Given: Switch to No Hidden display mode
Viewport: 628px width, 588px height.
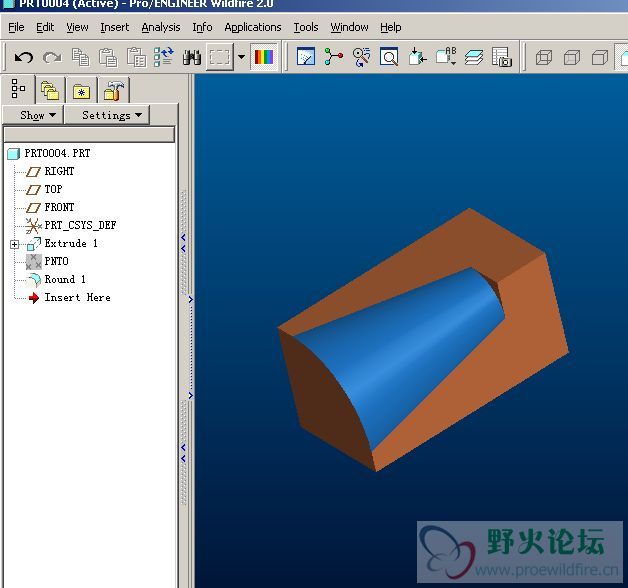Looking at the screenshot, I should [x=600, y=57].
